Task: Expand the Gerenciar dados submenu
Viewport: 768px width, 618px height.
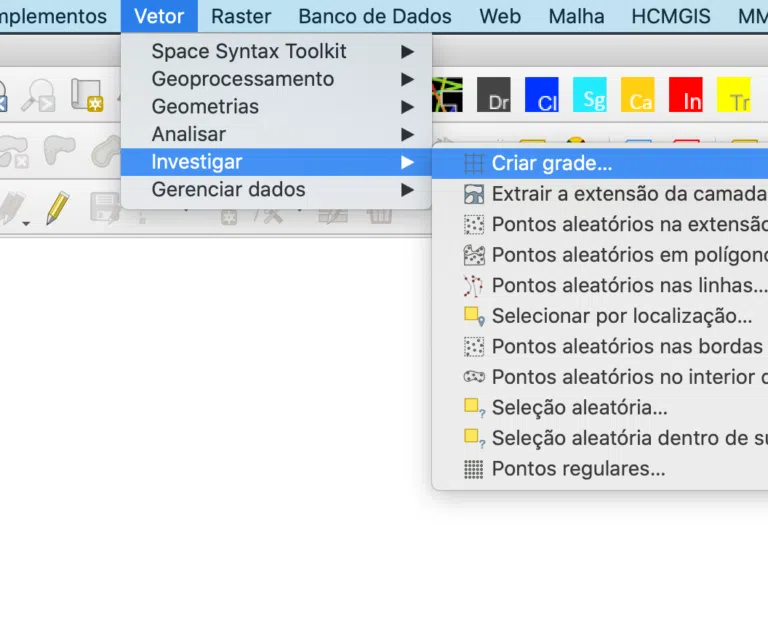Action: pos(276,190)
